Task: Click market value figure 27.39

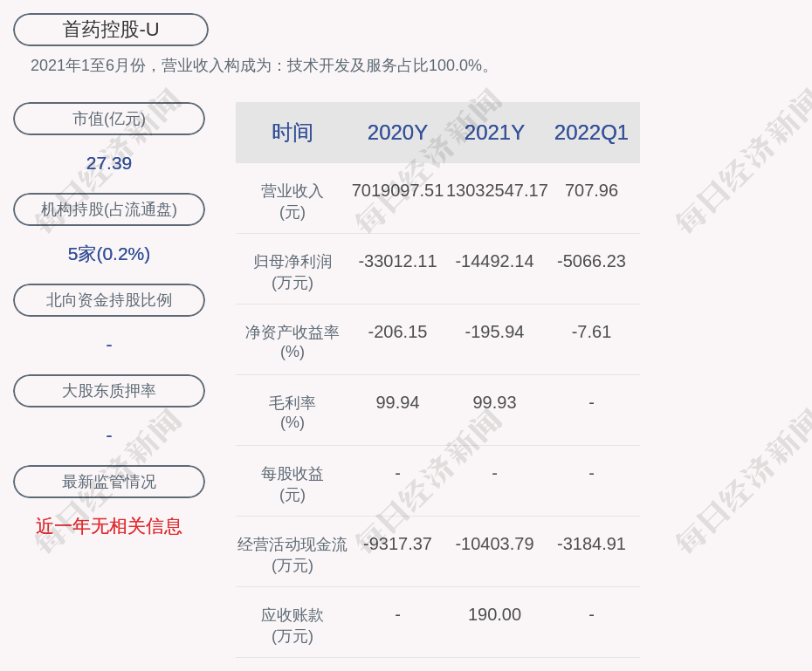Action: point(109,163)
